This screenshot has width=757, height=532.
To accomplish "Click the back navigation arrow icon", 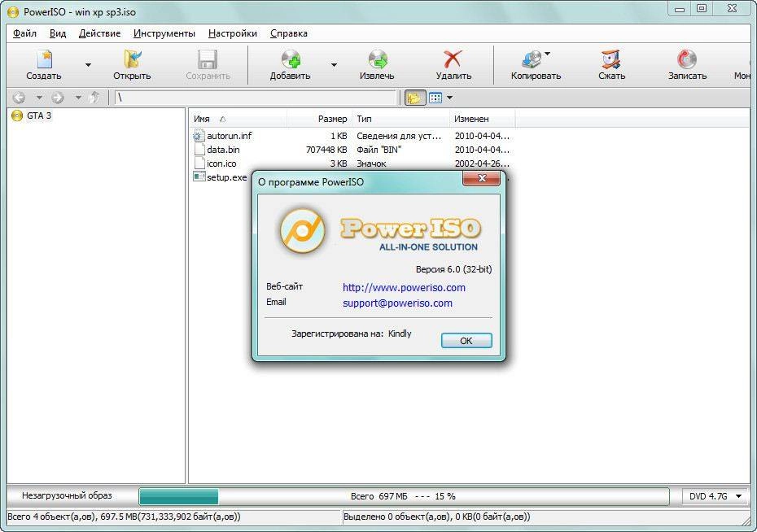I will click(x=19, y=98).
